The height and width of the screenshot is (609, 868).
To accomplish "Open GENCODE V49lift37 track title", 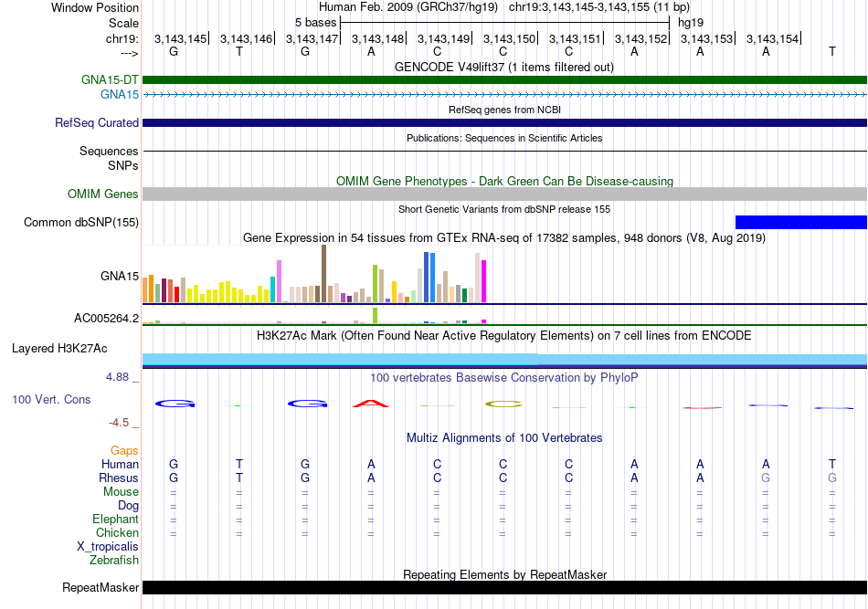I will tap(504, 68).
